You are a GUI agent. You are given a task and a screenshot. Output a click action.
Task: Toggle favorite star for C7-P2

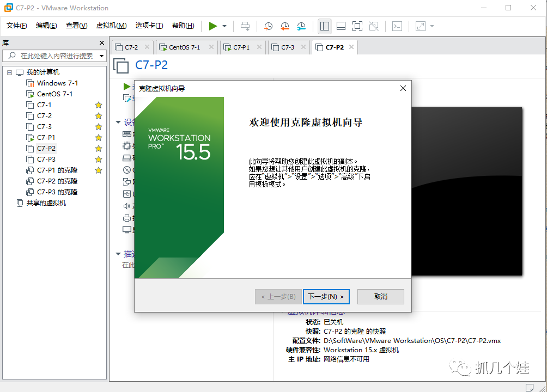(x=99, y=148)
